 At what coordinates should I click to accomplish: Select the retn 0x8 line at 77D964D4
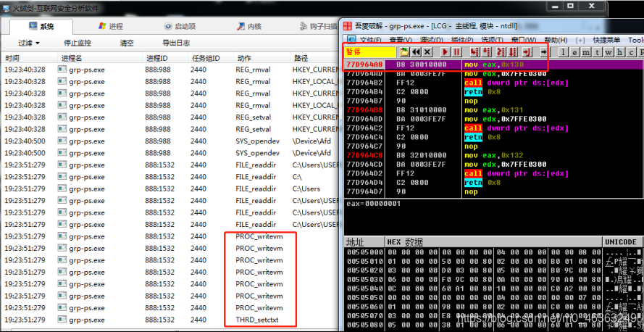click(492, 182)
